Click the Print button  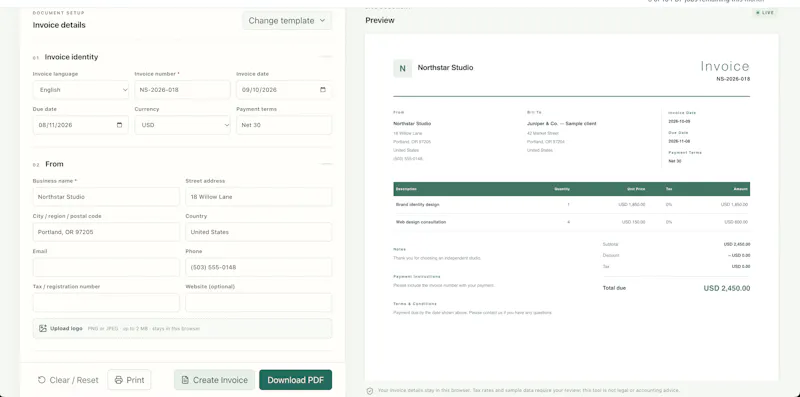[129, 380]
